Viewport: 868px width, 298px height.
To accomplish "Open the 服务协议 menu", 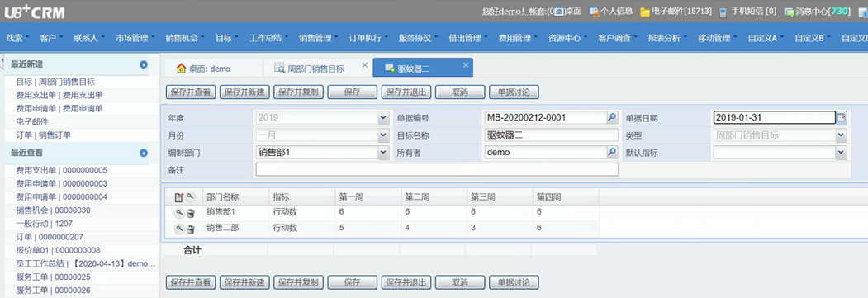I will [418, 38].
